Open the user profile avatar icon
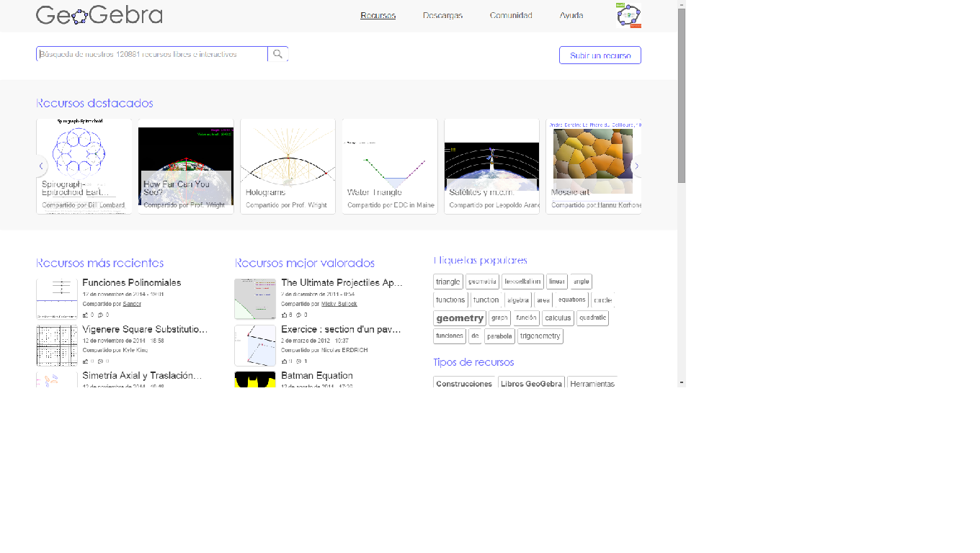 [x=629, y=15]
